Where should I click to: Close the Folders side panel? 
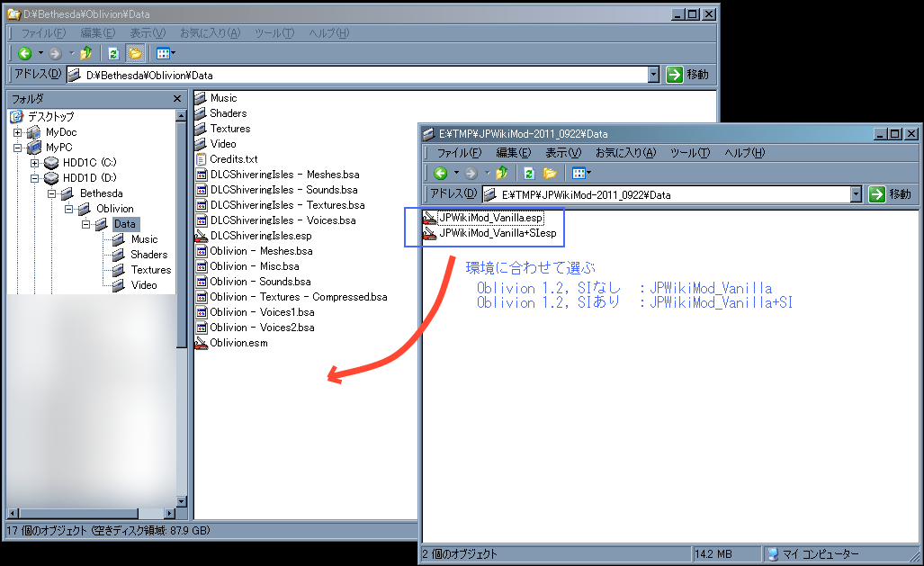click(x=177, y=98)
